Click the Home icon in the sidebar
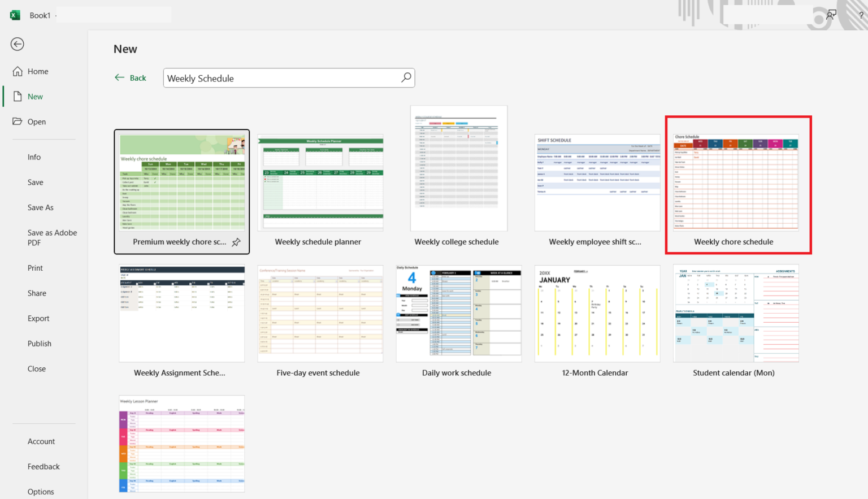The height and width of the screenshot is (499, 868). [x=17, y=71]
